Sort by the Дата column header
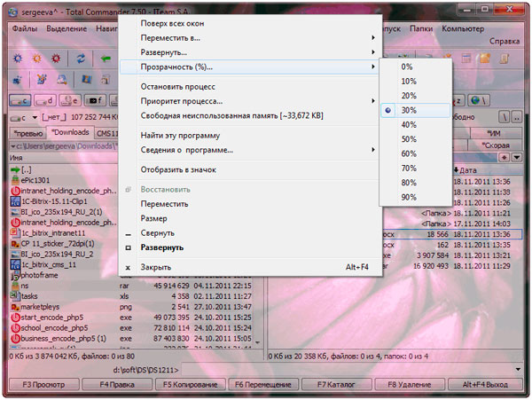Image resolution: width=532 pixels, height=400 pixels. (x=487, y=170)
